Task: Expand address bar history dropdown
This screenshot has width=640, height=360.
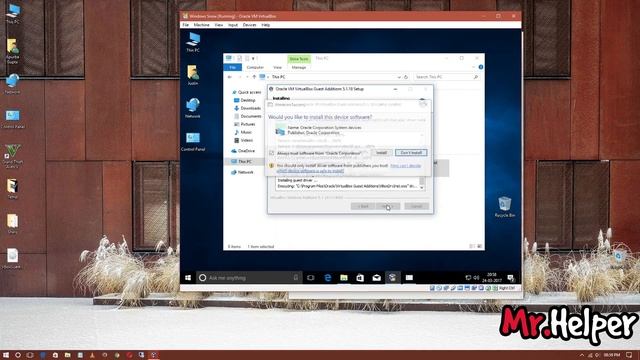Action: (399, 77)
